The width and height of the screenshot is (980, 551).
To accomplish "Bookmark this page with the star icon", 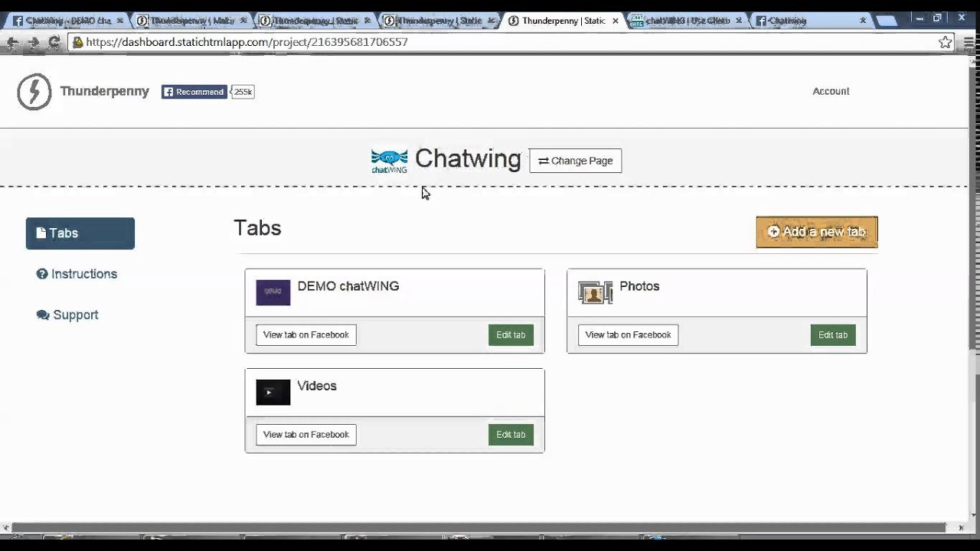I will click(x=946, y=42).
